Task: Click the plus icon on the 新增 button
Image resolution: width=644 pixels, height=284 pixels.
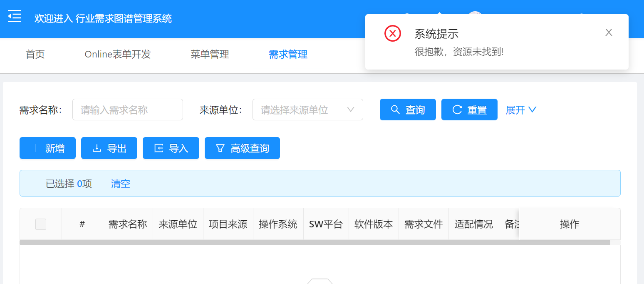Action: [x=35, y=148]
